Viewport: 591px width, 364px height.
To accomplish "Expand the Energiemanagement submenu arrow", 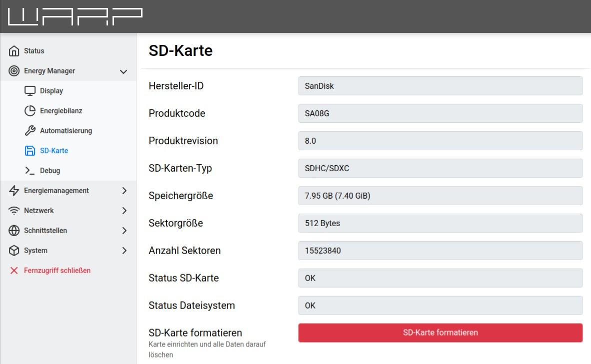I will pyautogui.click(x=124, y=191).
